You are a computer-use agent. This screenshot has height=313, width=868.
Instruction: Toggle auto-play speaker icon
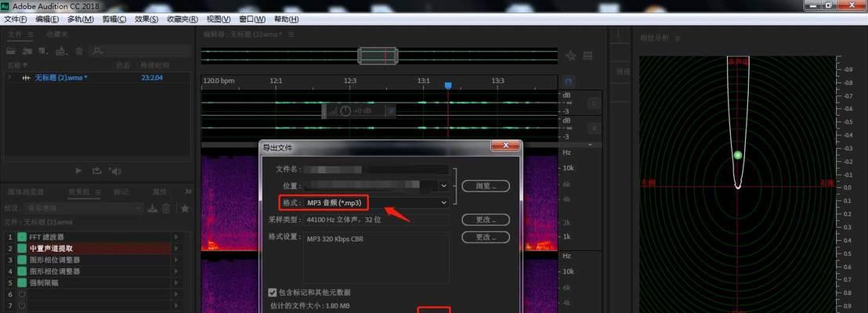pyautogui.click(x=115, y=171)
